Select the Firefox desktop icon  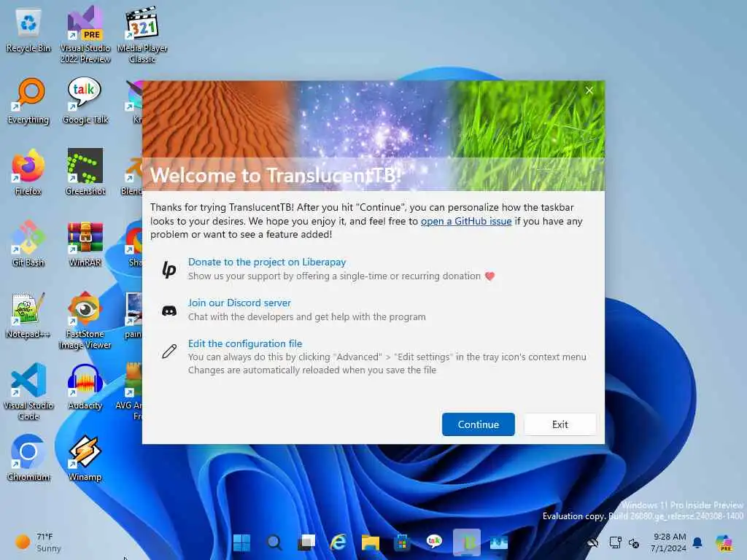pyautogui.click(x=28, y=172)
